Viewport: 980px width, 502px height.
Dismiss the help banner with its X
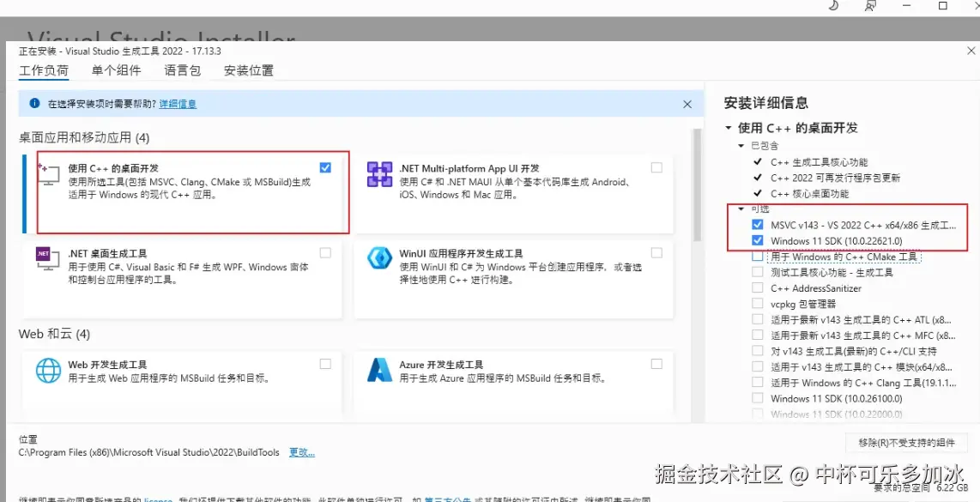pyautogui.click(x=687, y=105)
